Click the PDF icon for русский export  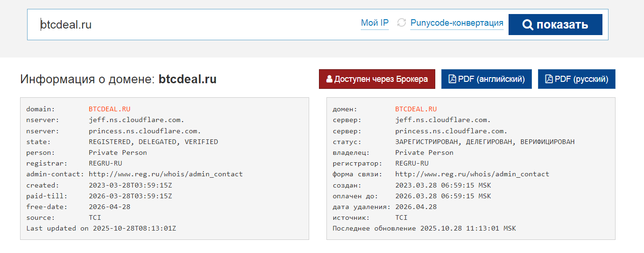tap(549, 79)
